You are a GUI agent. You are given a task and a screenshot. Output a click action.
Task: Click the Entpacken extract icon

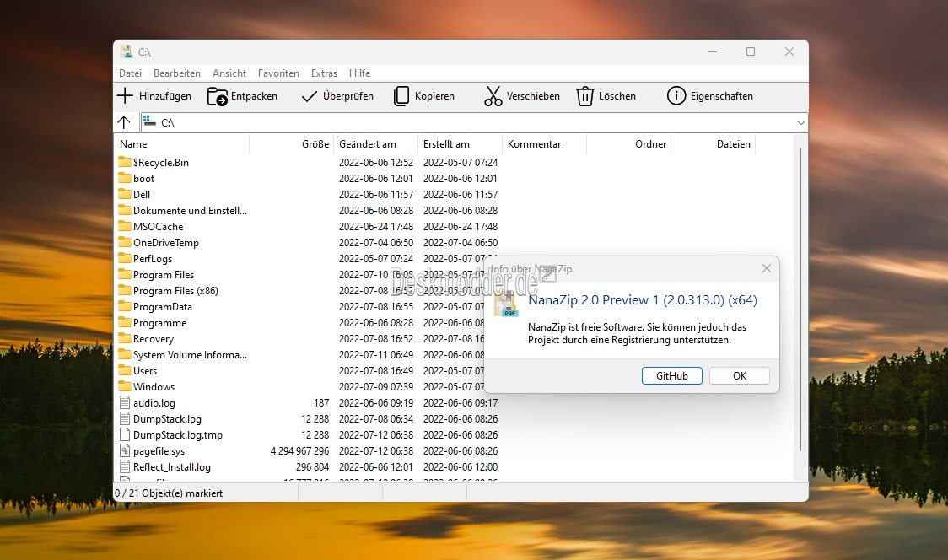(217, 96)
